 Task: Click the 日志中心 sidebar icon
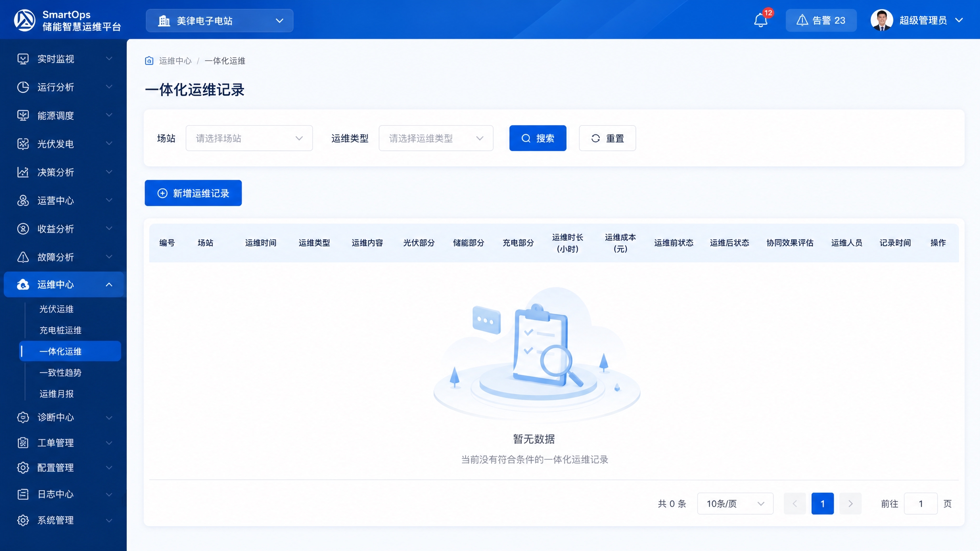click(23, 494)
